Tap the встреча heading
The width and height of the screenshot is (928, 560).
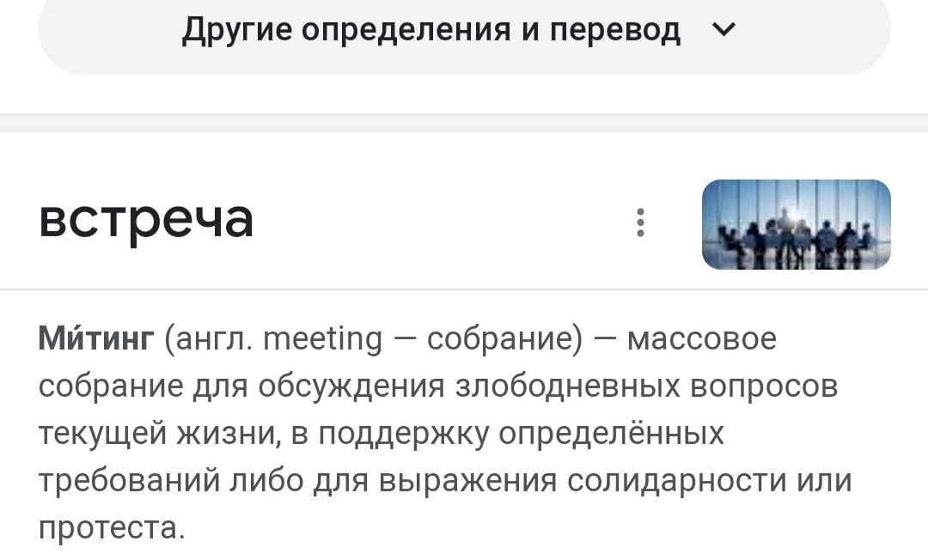pyautogui.click(x=146, y=220)
